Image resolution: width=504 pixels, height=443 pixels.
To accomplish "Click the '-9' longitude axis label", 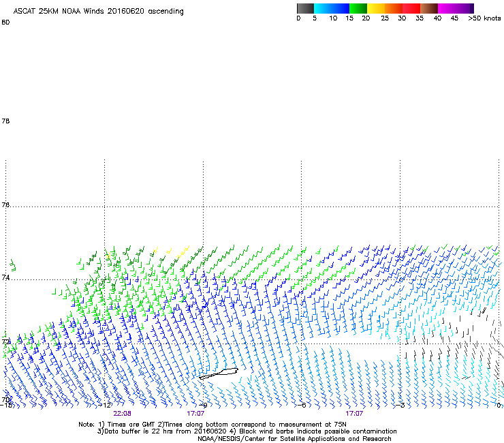I will [x=203, y=406].
